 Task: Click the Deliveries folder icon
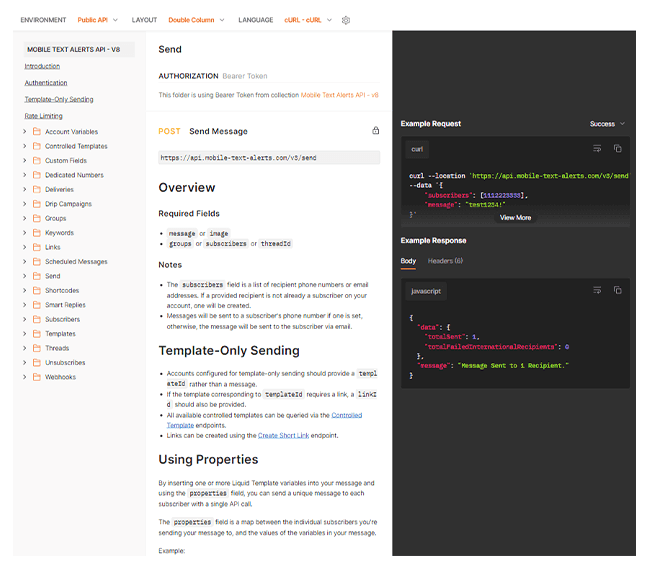pos(37,190)
